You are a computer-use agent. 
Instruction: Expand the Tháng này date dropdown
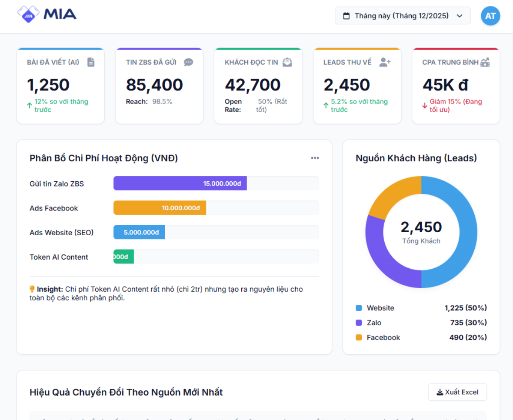coord(403,16)
